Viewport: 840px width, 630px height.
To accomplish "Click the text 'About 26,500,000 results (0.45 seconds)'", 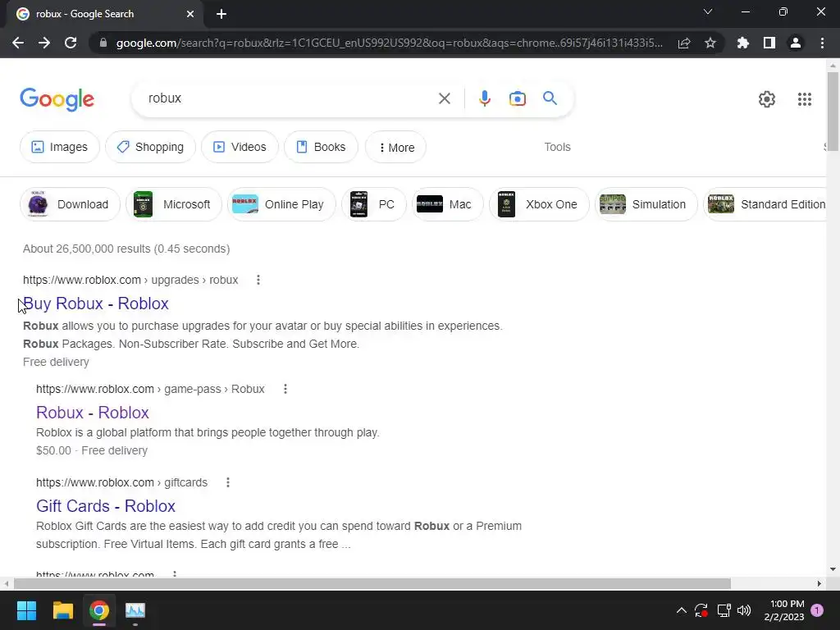I will [126, 249].
